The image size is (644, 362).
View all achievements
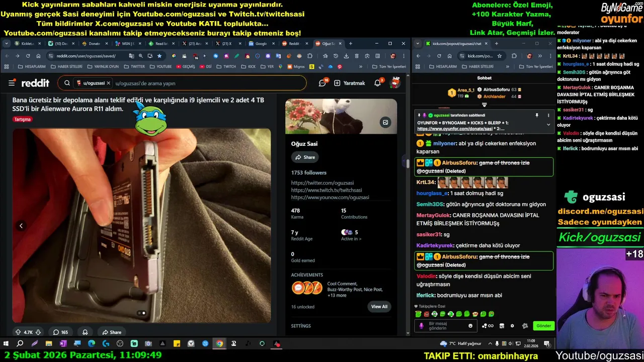point(379,307)
